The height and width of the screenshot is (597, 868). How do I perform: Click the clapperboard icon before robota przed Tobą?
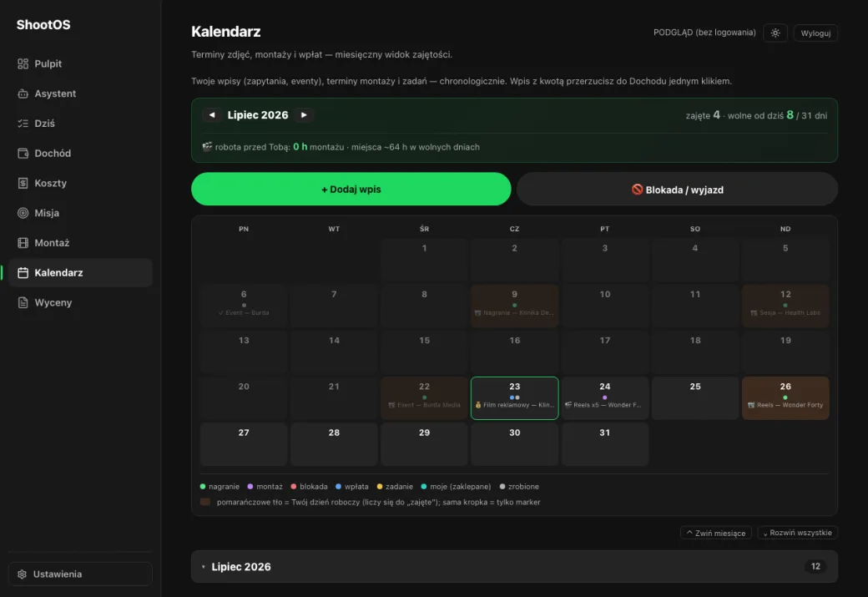tap(207, 147)
